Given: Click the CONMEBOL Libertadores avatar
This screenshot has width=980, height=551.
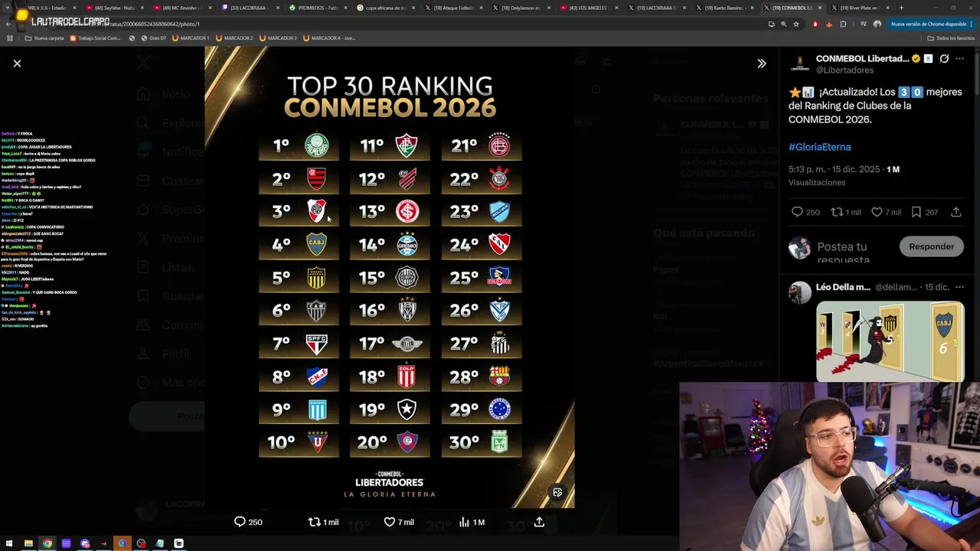Looking at the screenshot, I should pos(799,64).
